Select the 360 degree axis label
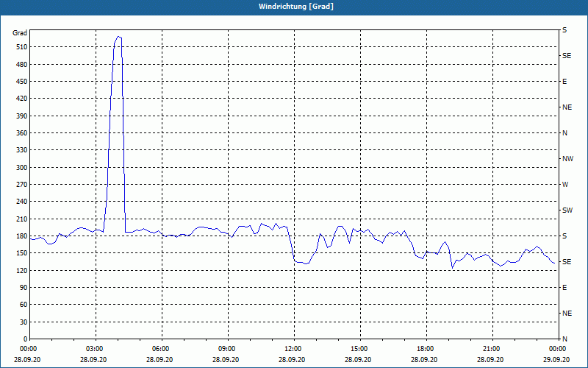Screen dimensions: 588x368 click(x=22, y=133)
